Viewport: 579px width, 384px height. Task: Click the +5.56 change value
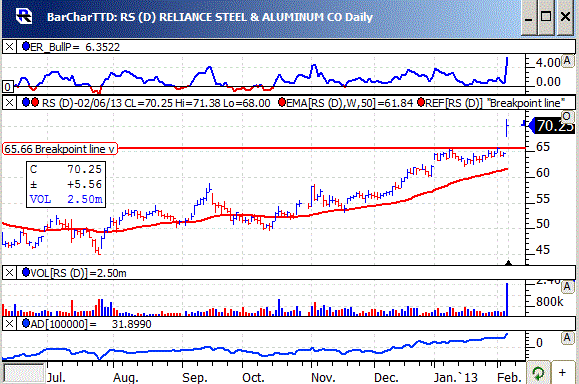click(x=84, y=184)
